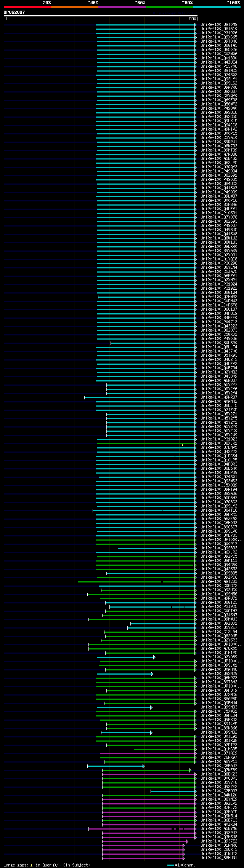Select hit UniRef100_P49034
Image resolution: width=244 pixels, height=868 pixels.
[x=219, y=171]
